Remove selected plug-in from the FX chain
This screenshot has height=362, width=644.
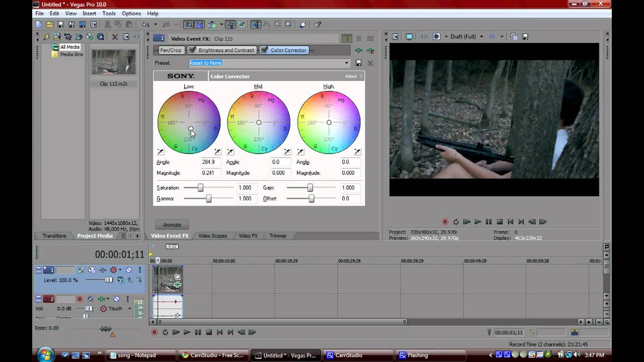coord(371,50)
